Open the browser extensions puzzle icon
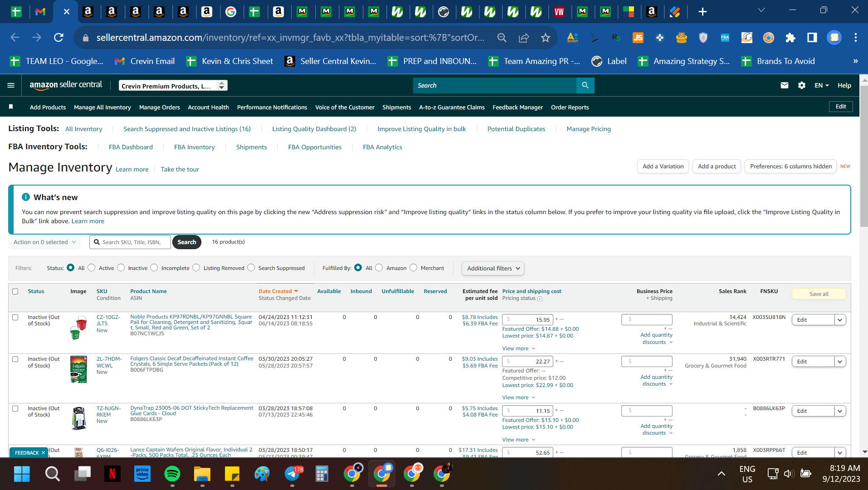The height and width of the screenshot is (490, 868). 790,38
